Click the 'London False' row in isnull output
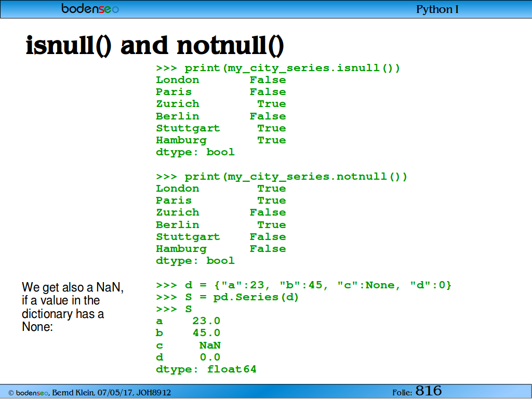Screen dimensions: 532x399 pyautogui.click(x=221, y=80)
